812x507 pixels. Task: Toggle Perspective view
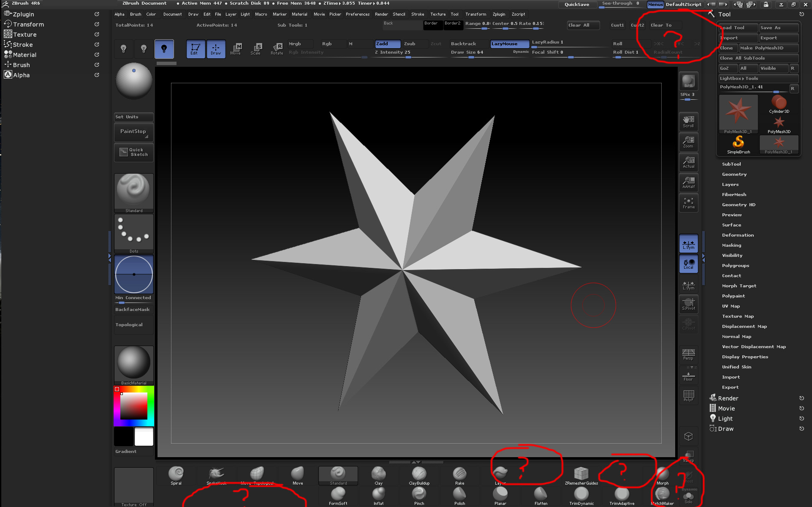(x=688, y=354)
